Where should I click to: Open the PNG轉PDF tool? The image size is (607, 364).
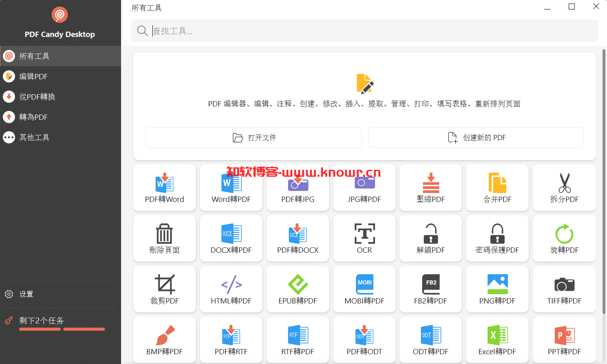point(497,289)
